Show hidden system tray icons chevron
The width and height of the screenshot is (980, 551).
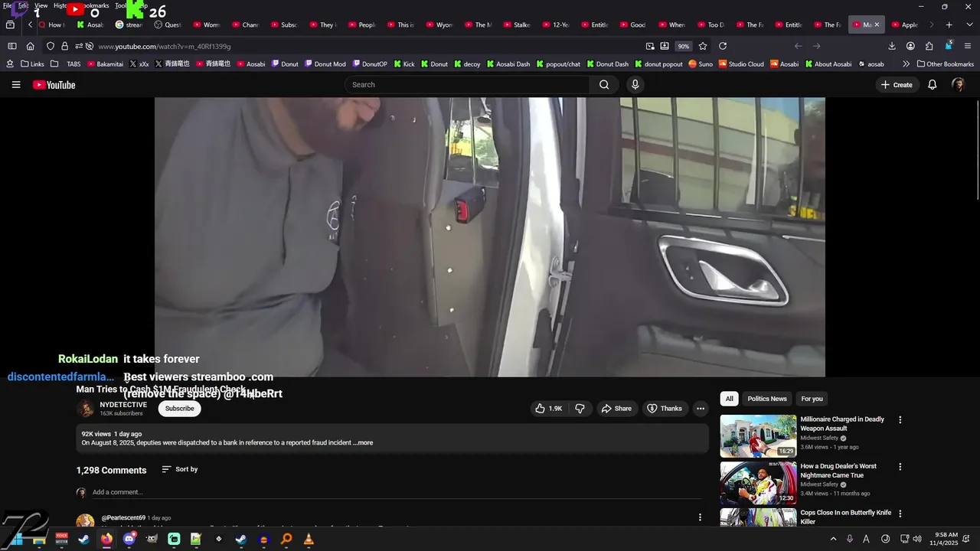pyautogui.click(x=833, y=539)
